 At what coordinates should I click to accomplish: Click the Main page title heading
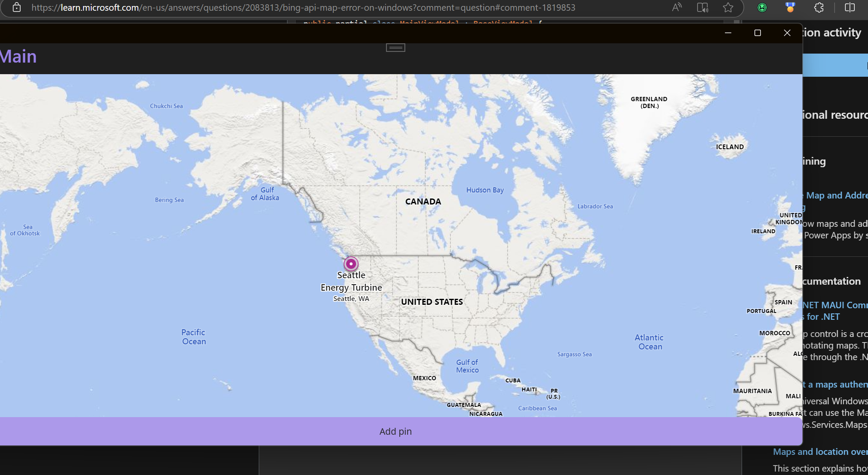[x=18, y=57]
